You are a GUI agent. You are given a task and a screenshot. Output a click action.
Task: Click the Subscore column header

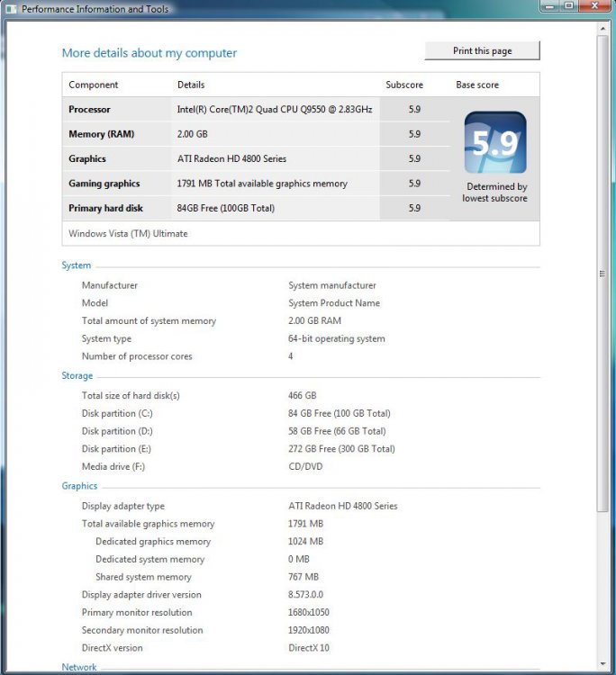pos(404,85)
